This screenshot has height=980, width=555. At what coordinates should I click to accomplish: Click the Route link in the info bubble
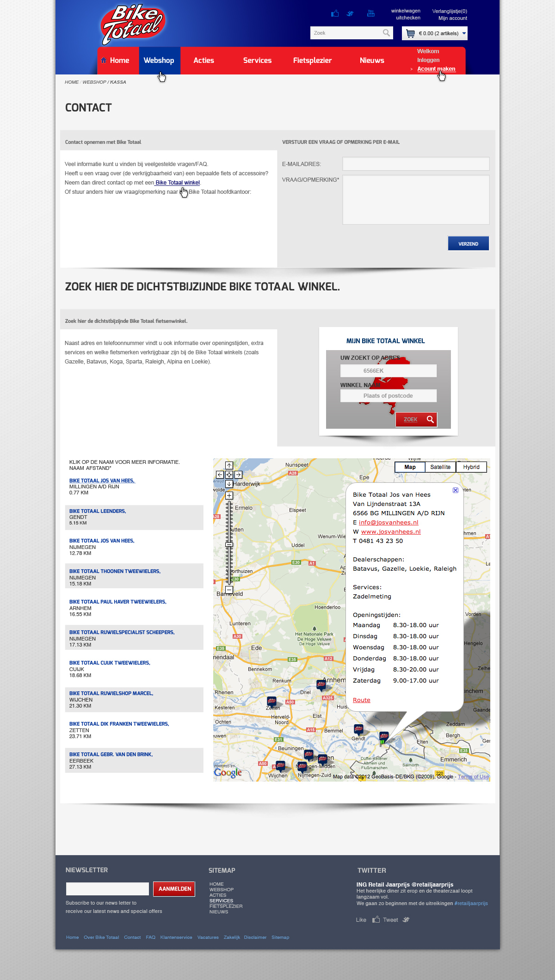coord(361,700)
